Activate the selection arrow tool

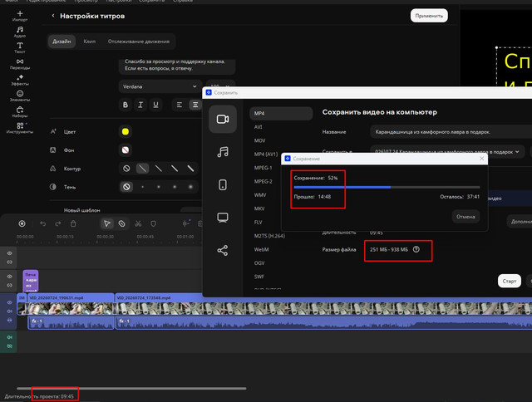click(107, 223)
